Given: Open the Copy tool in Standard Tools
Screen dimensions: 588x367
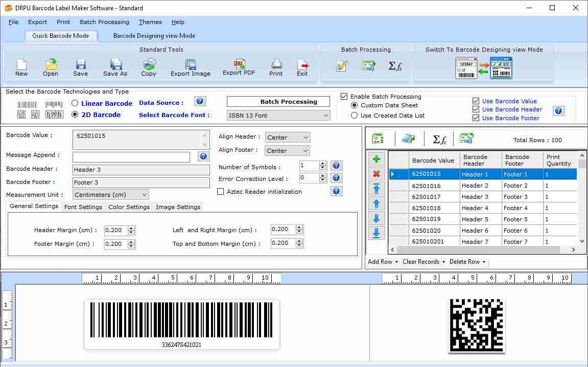Looking at the screenshot, I should (149, 66).
